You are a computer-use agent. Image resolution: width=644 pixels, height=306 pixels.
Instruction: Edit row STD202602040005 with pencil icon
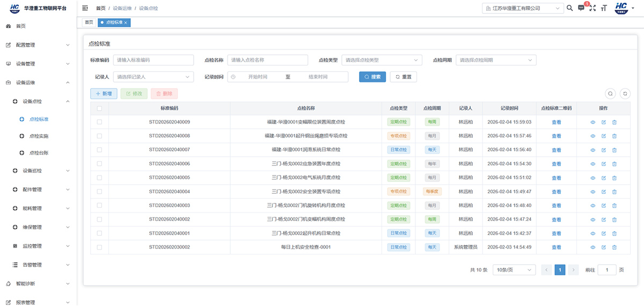click(x=604, y=178)
